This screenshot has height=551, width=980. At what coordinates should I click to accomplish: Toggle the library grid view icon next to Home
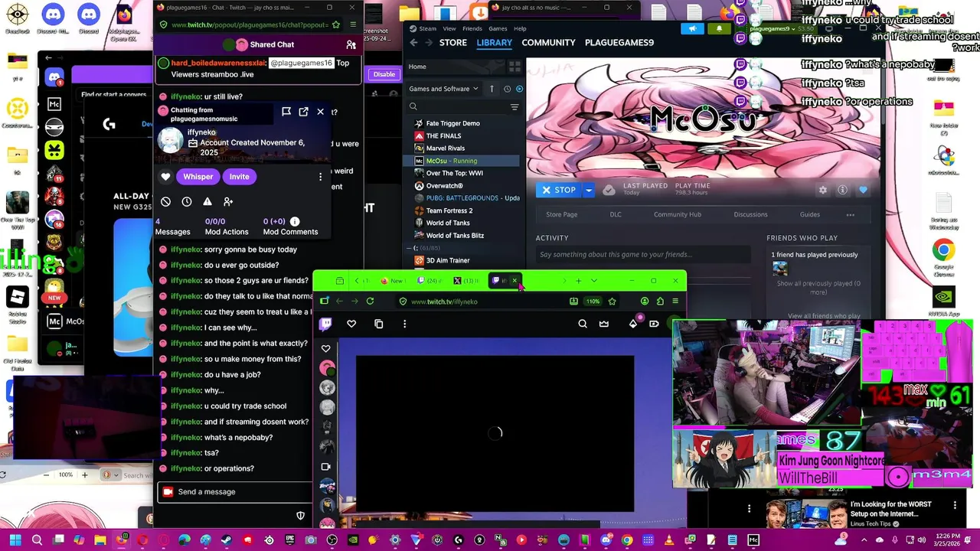514,67
